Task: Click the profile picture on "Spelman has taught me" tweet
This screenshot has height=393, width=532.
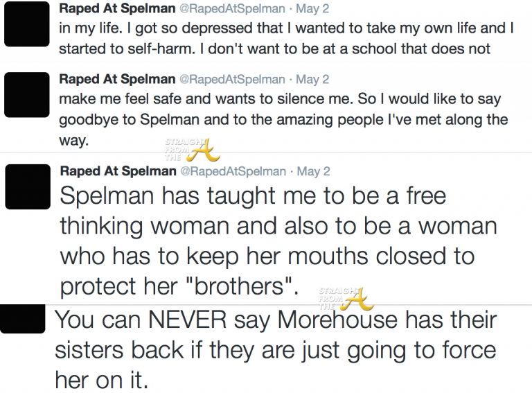Action: coord(27,187)
